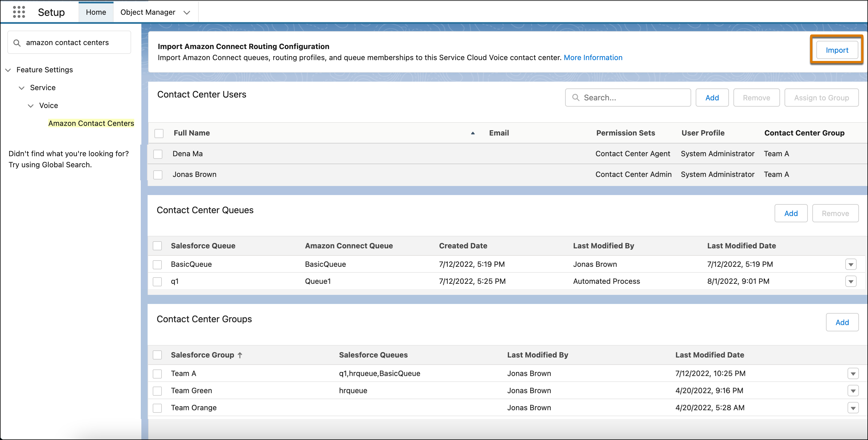Open Amazon Contact Centers in sidebar
This screenshot has width=868, height=440.
point(91,123)
